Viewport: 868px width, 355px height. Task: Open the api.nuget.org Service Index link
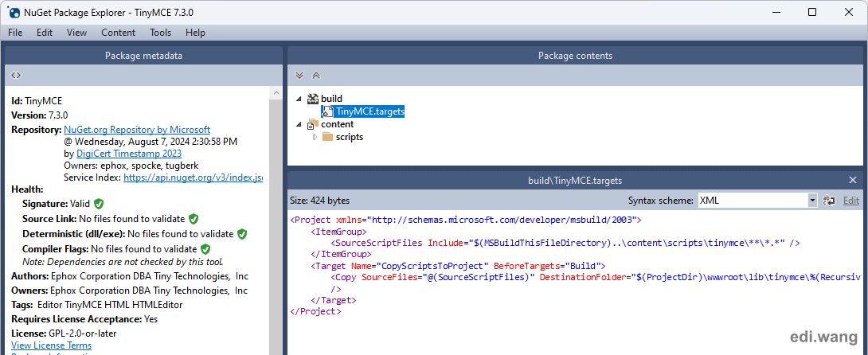point(193,177)
